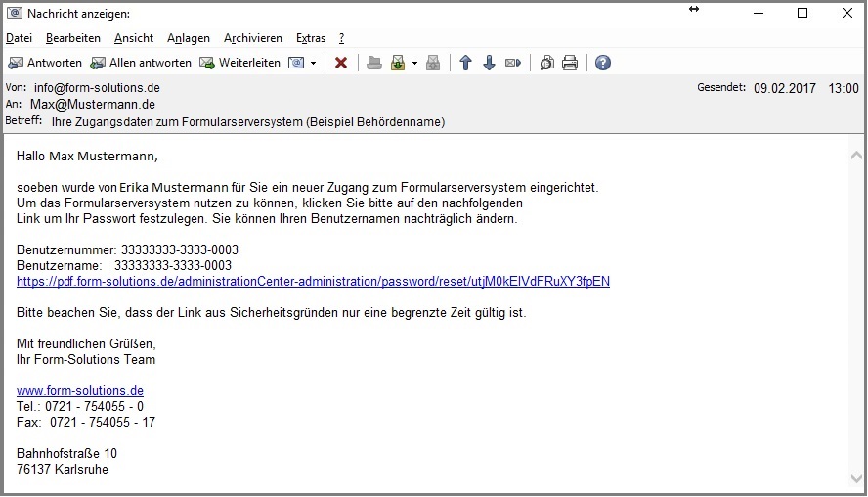The width and height of the screenshot is (868, 497).
Task: Open print preview icon
Action: pos(547,63)
